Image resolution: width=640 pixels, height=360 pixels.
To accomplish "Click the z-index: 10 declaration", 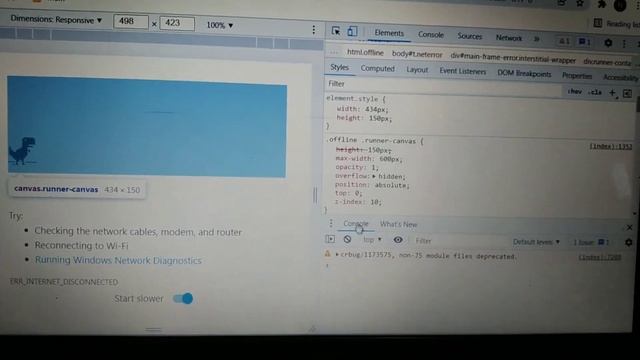I will pyautogui.click(x=358, y=202).
